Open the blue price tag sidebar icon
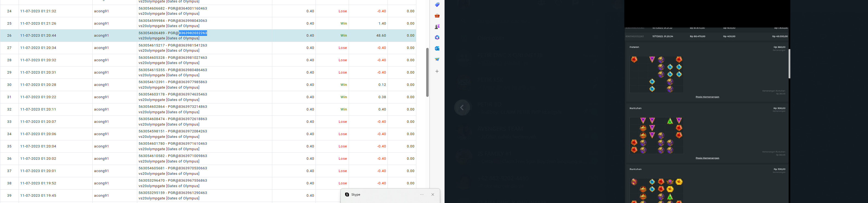This screenshot has height=203, width=868. click(437, 5)
